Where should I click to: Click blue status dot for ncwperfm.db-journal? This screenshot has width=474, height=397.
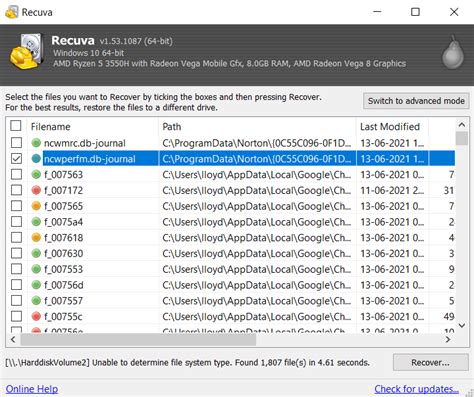click(x=36, y=159)
